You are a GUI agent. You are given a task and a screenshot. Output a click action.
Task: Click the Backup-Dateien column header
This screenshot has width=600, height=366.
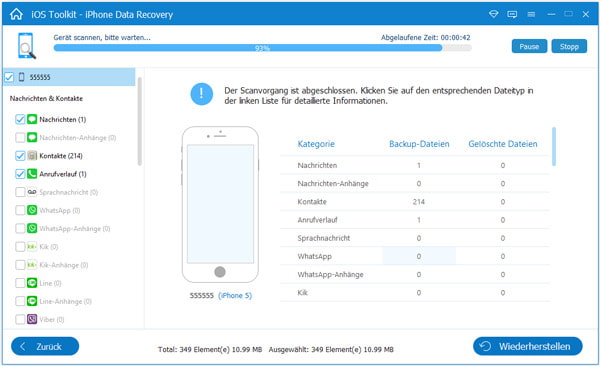click(x=419, y=144)
